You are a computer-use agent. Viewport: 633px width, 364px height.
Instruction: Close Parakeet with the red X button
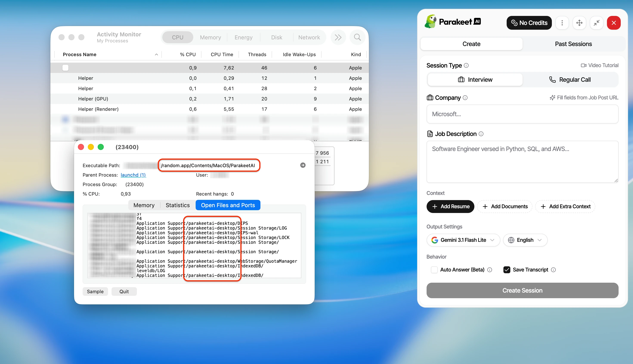[x=614, y=23]
